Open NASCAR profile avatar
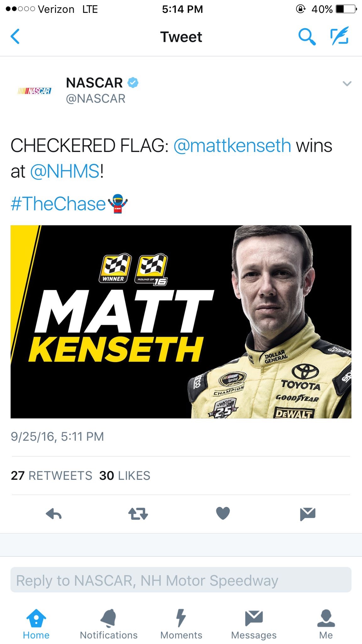The image size is (362, 644). click(35, 91)
